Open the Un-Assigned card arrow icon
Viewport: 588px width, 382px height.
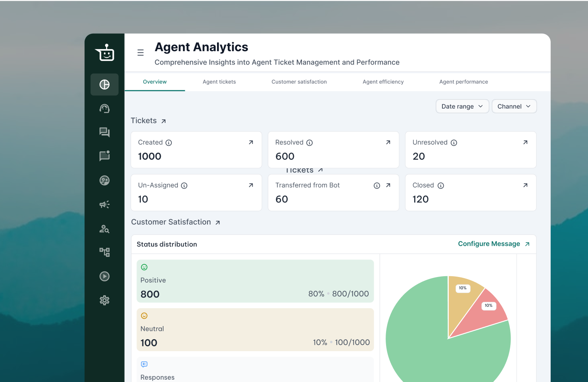[x=251, y=185]
